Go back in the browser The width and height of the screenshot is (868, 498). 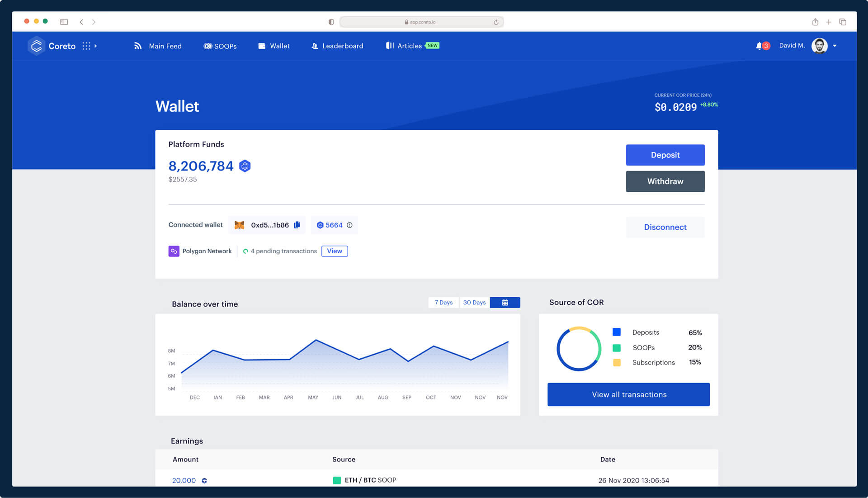pos(81,22)
